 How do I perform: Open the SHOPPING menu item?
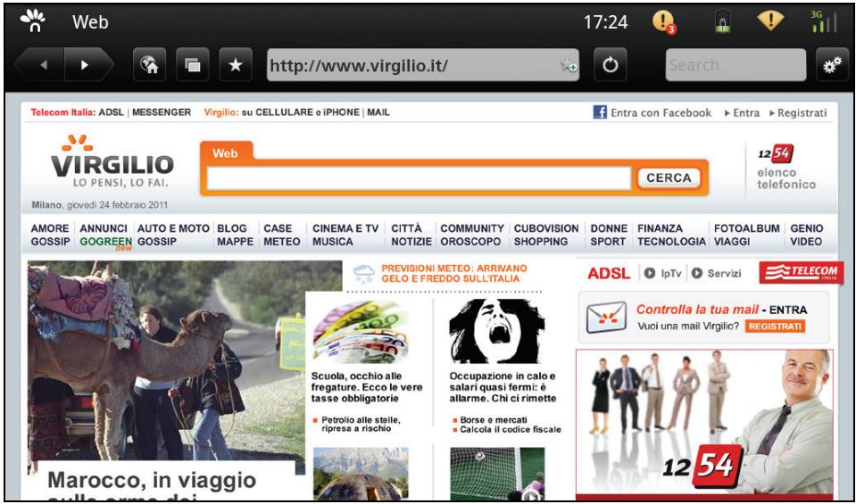[541, 242]
